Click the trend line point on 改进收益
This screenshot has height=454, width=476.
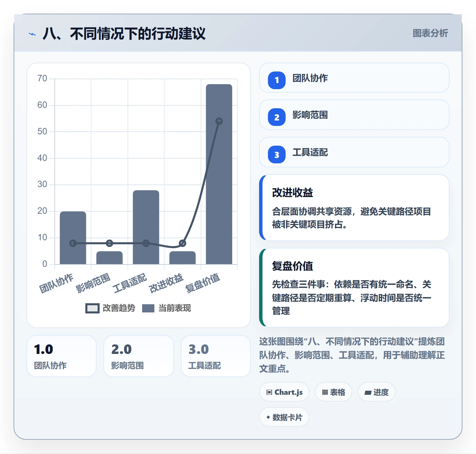pos(183,243)
